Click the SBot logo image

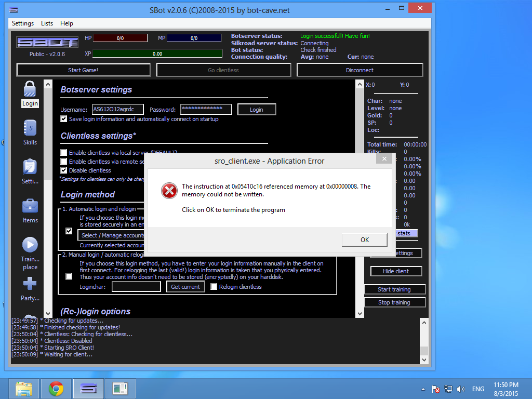47,43
